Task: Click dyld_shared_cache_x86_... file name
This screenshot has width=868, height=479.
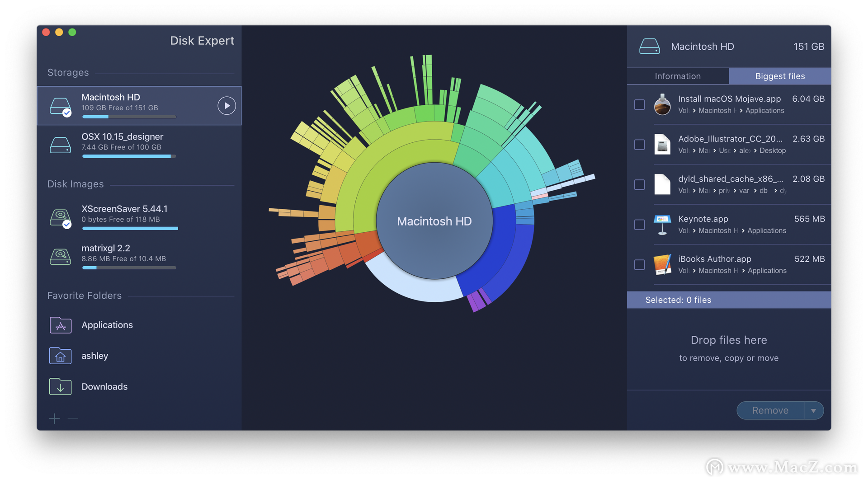Action: click(x=731, y=179)
